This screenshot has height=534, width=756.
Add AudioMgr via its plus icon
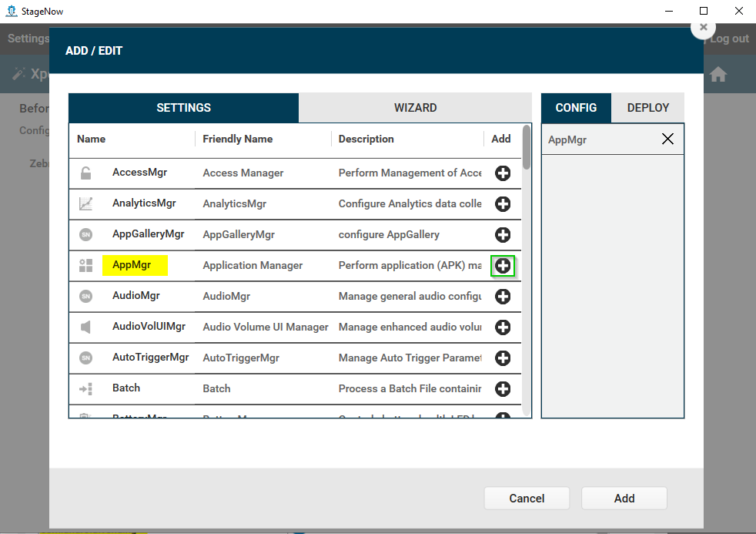coord(503,297)
